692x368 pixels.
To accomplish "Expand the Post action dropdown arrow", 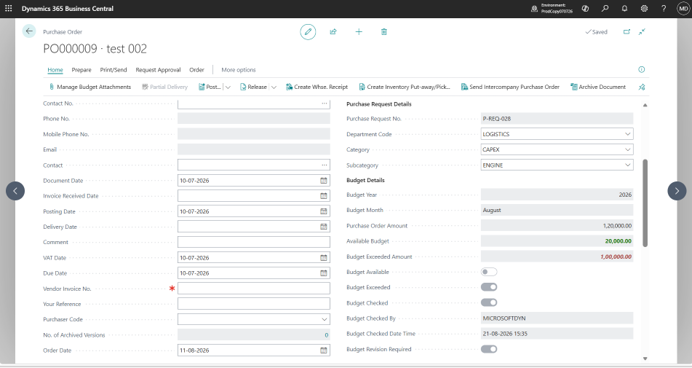I will pyautogui.click(x=228, y=87).
